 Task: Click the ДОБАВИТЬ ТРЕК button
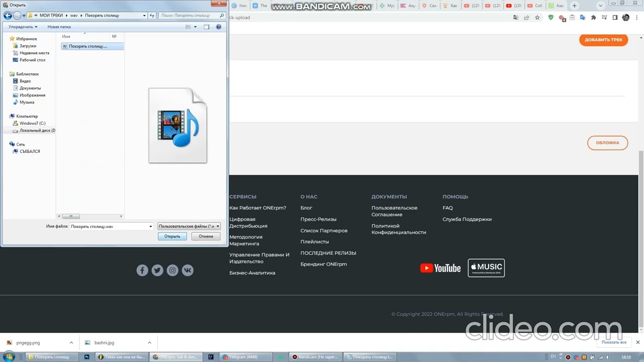tap(604, 40)
